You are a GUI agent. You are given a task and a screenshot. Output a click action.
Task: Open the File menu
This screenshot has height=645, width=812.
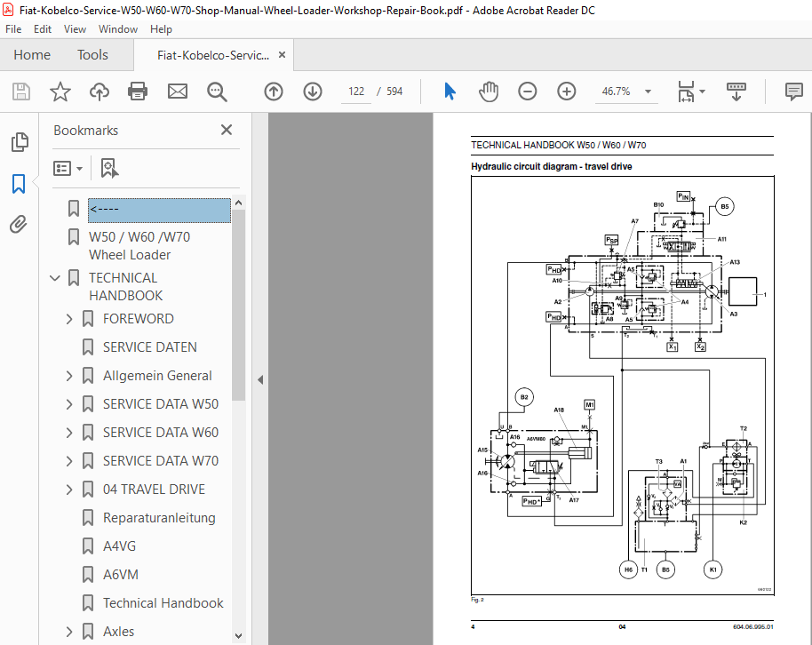coord(13,29)
